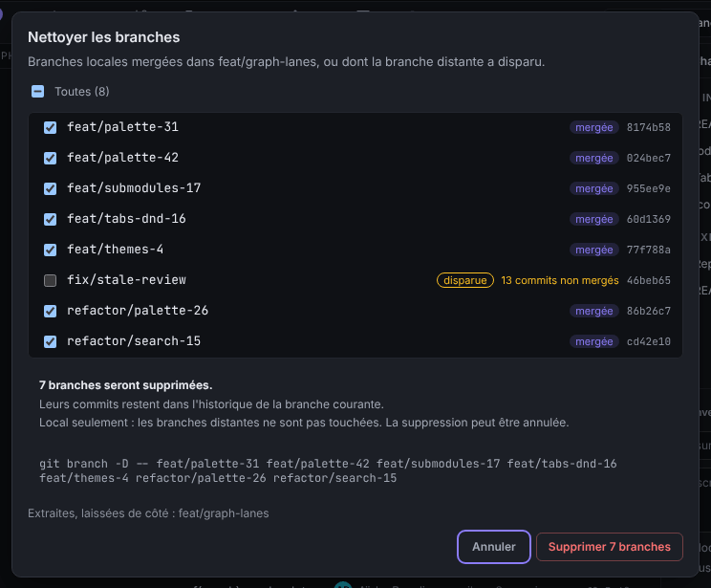This screenshot has width=711, height=588.
Task: Uncheck refactor/palette-26 branch checkbox
Action: (51, 312)
